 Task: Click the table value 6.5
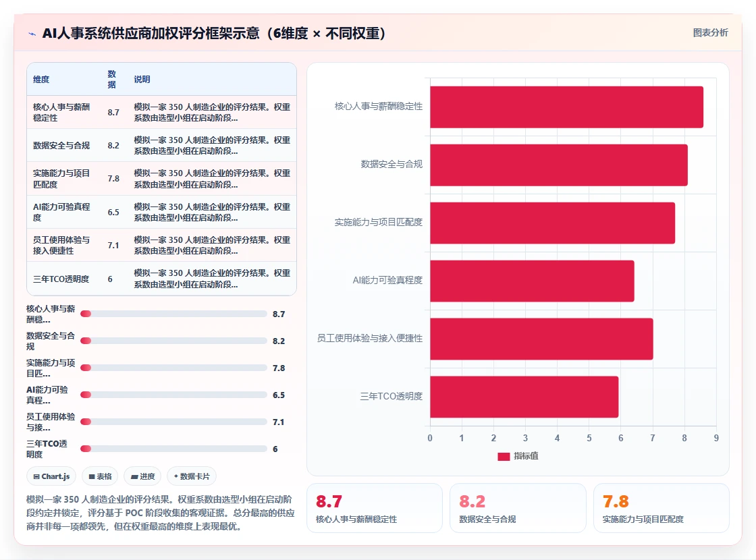pyautogui.click(x=113, y=212)
